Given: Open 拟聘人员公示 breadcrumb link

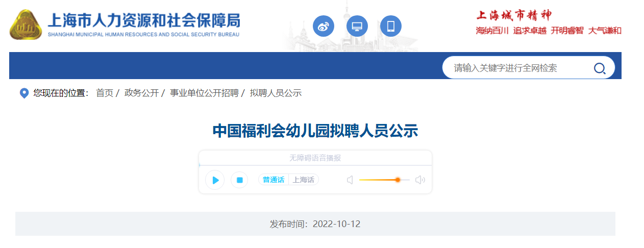Looking at the screenshot, I should 276,93.
